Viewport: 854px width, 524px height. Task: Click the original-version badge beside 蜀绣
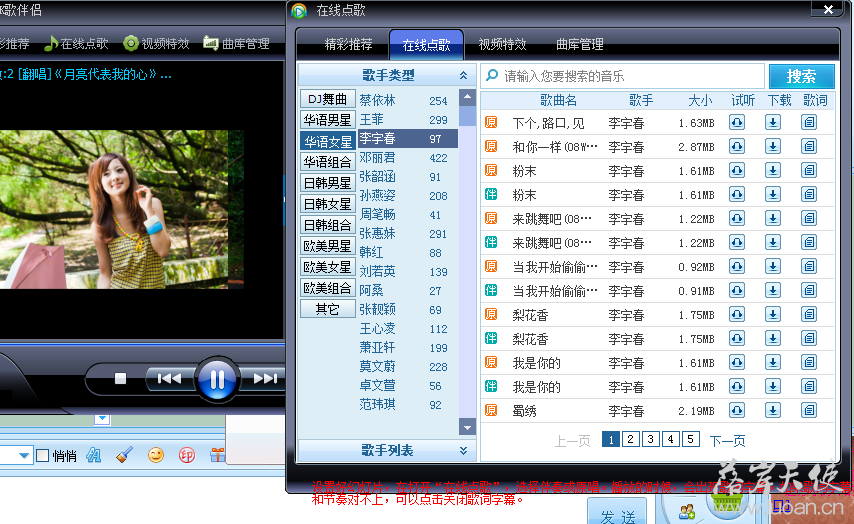491,410
